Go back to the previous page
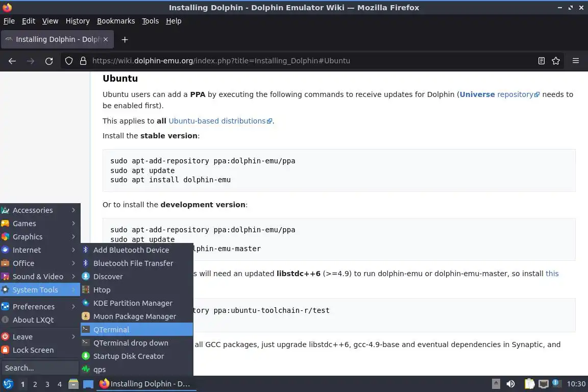This screenshot has height=392, width=588. pyautogui.click(x=12, y=61)
